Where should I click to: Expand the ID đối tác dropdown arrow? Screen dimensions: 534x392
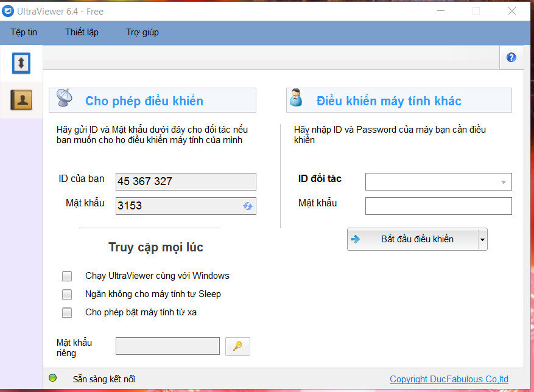point(504,182)
